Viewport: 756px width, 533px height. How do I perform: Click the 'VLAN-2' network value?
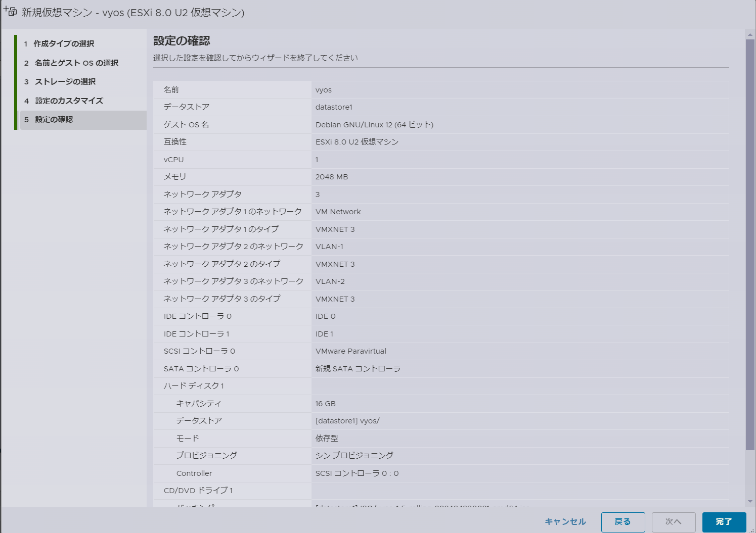tap(330, 281)
